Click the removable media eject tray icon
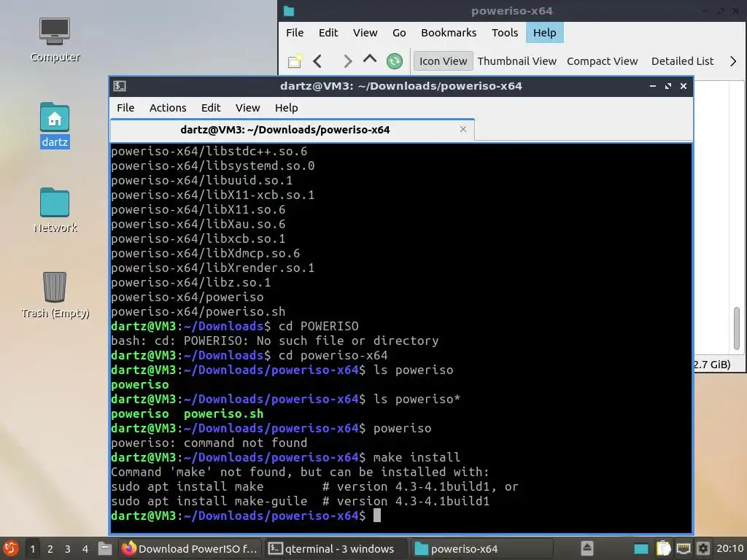Viewport: 747px width, 560px height. pyautogui.click(x=587, y=548)
